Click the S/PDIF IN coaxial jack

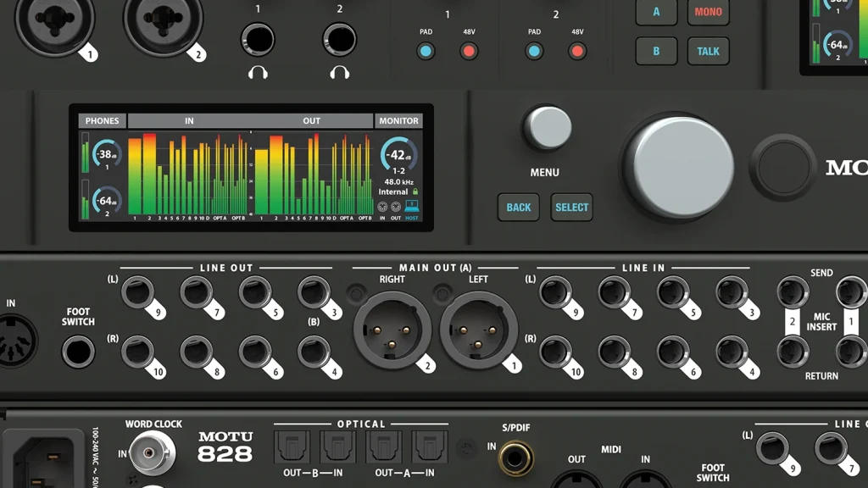(515, 457)
